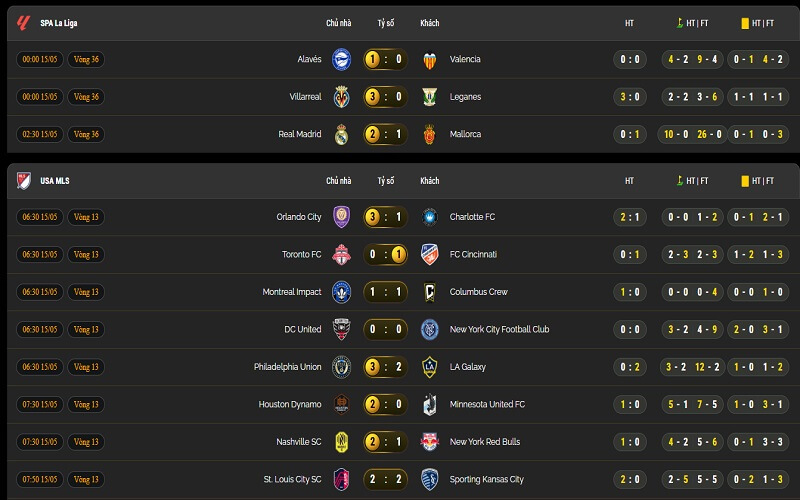Click the Valencia team badge
Image resolution: width=800 pixels, height=500 pixels.
[x=430, y=60]
